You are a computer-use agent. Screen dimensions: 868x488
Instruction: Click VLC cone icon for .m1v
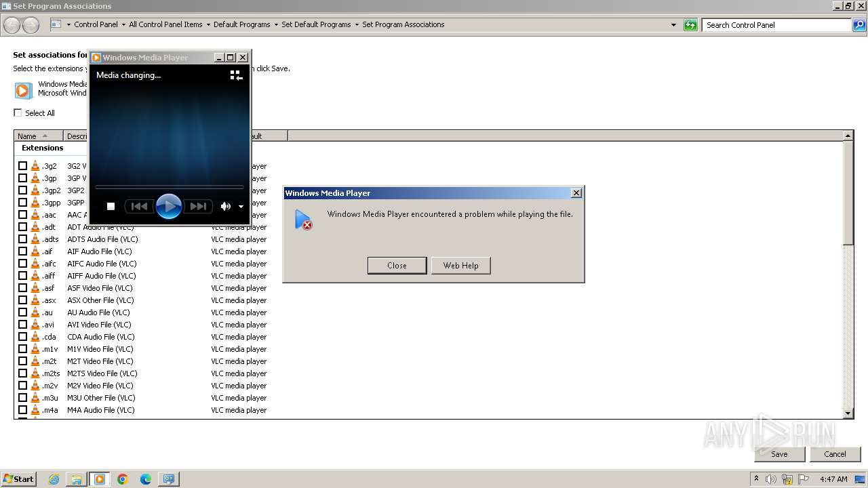pos(35,349)
